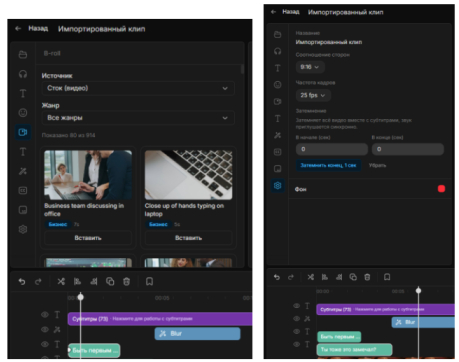Click the duplicate icon in left timeline toolbar
The image size is (459, 362).
coord(110,282)
